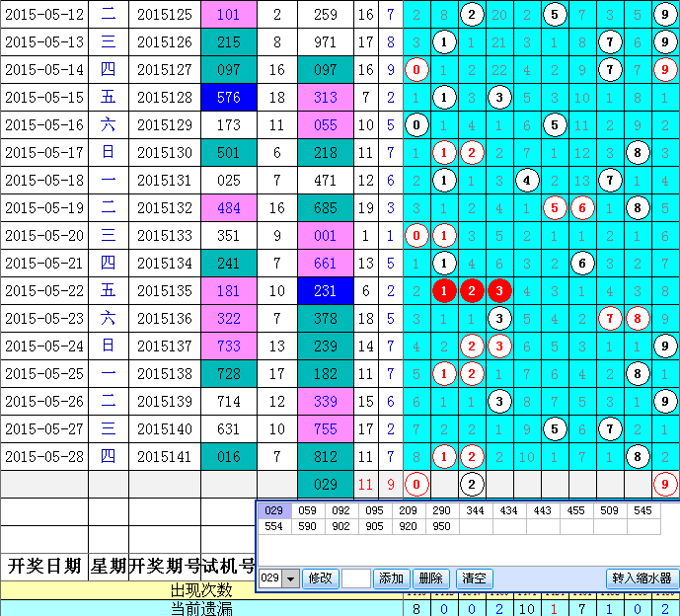
Task: Expand the 029 combo box dropdown arrow
Action: [290, 578]
